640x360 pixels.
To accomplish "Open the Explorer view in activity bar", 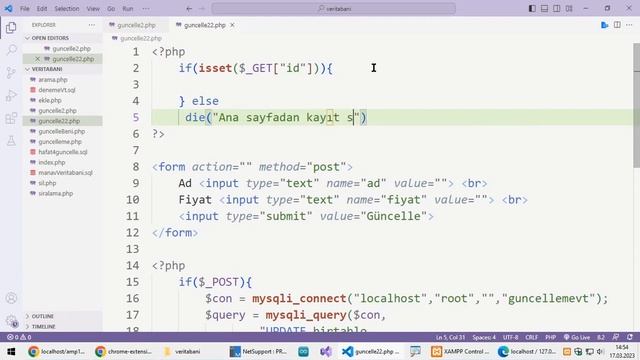I will coord(11,28).
